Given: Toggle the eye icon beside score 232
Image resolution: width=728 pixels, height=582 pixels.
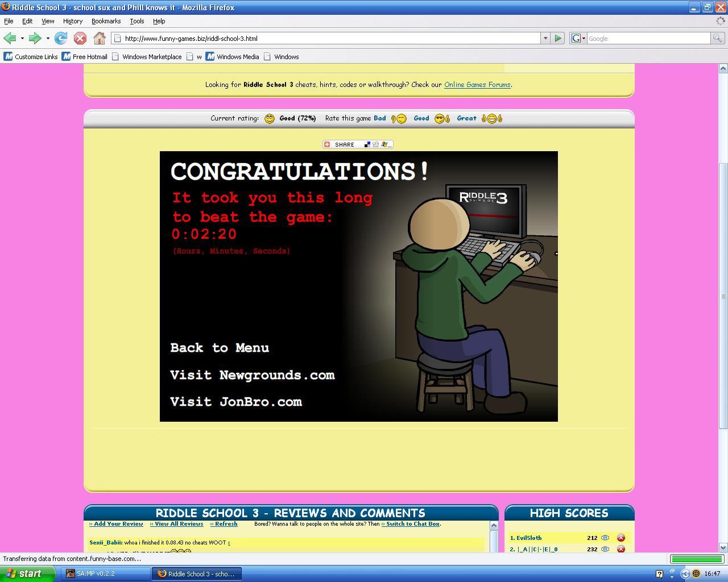Looking at the screenshot, I should point(605,549).
